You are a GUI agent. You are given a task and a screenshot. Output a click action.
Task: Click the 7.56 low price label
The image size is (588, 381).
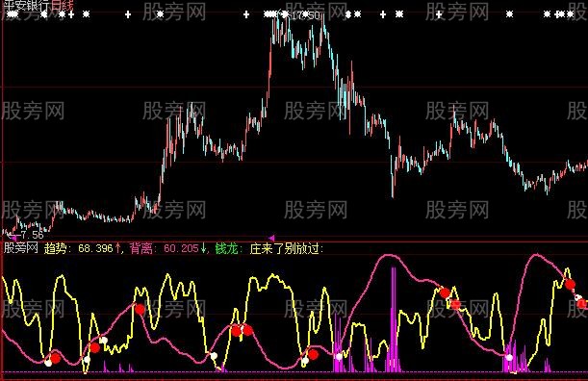pyautogui.click(x=33, y=235)
